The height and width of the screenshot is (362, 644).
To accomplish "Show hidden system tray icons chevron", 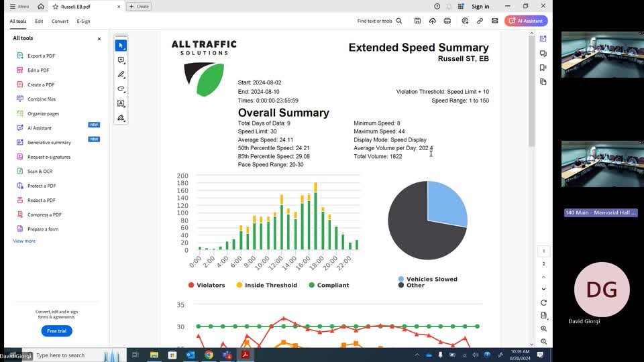I will 417,355.
